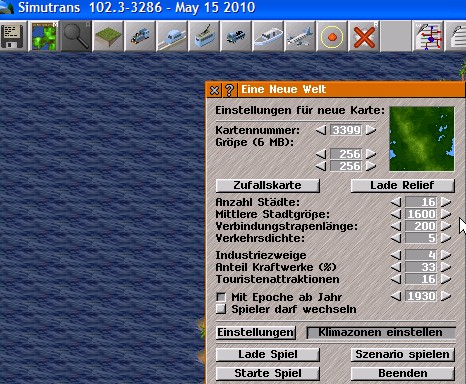Image resolution: width=466 pixels, height=384 pixels.
Task: Click the Zufallskarte button
Action: (x=268, y=186)
